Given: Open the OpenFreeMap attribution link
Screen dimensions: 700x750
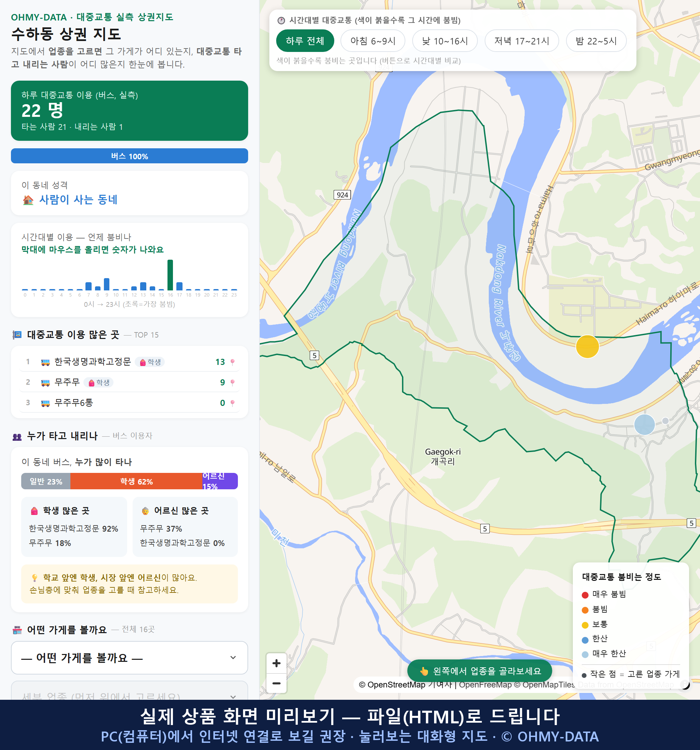Looking at the screenshot, I should [485, 684].
